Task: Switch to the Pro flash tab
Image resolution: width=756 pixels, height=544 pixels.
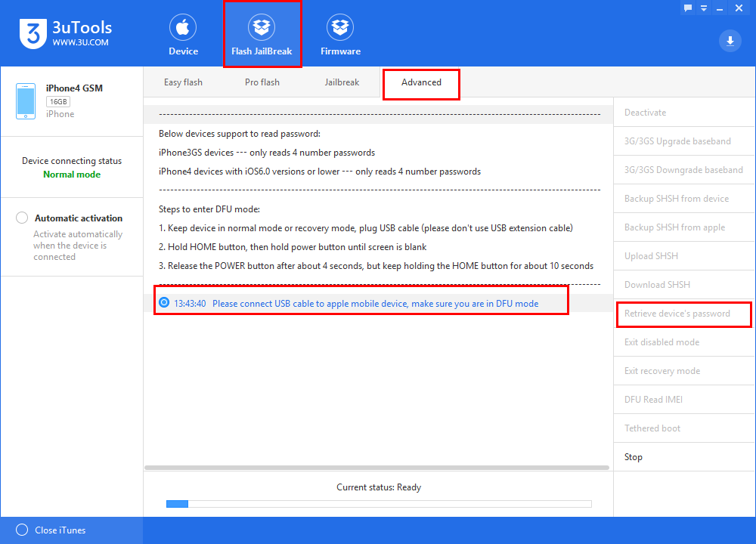Action: coord(262,82)
